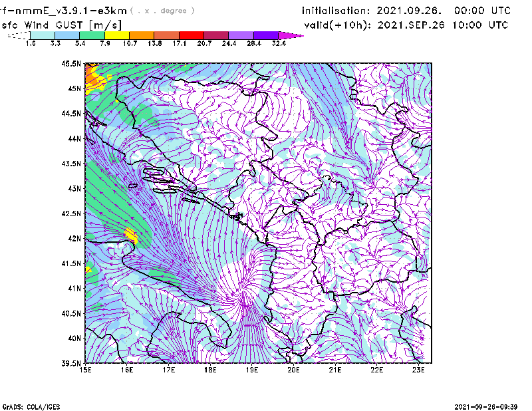The image size is (532, 411).
Task: Click the legend value 1.6
Action: [31, 43]
